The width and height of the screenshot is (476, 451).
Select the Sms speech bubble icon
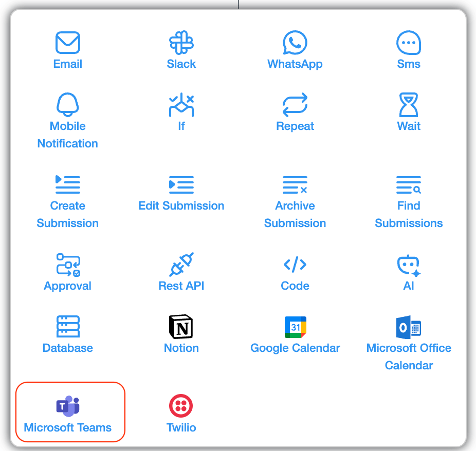(x=409, y=43)
